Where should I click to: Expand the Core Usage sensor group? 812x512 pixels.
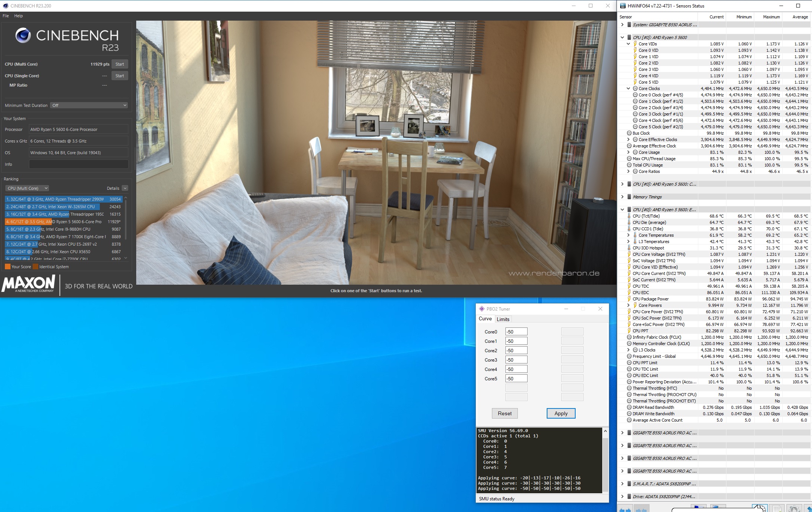point(629,152)
